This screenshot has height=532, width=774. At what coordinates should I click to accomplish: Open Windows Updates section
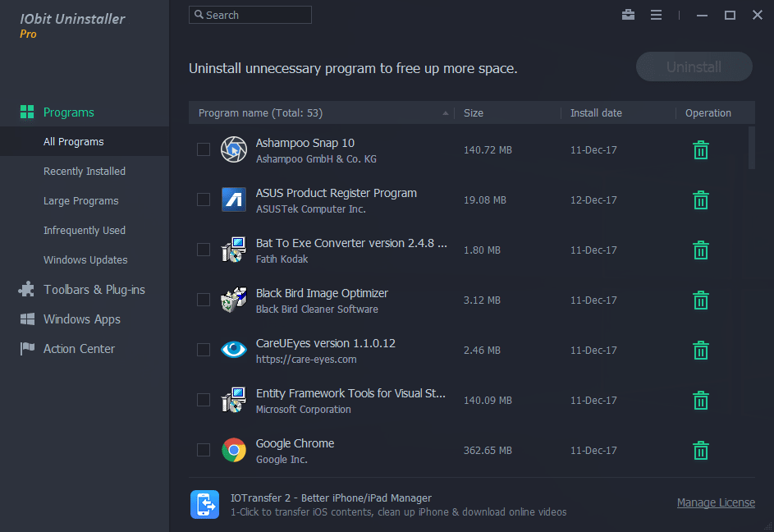85,259
